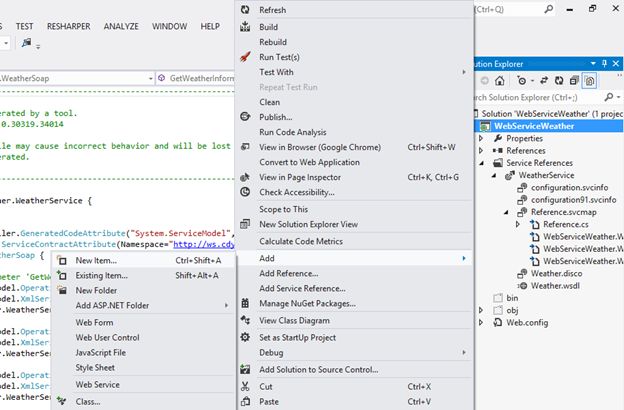This screenshot has height=410, width=624.
Task: Click the Paste clipboard icon
Action: coord(245,402)
